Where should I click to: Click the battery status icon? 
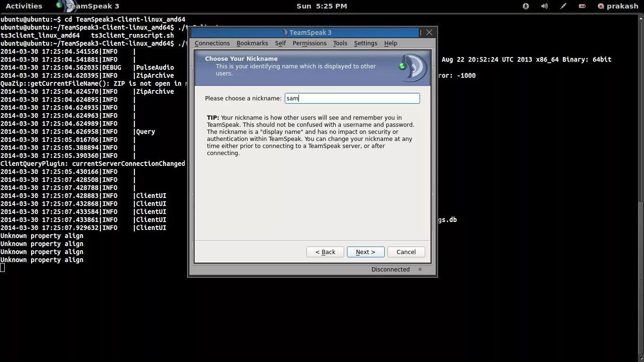pos(582,6)
